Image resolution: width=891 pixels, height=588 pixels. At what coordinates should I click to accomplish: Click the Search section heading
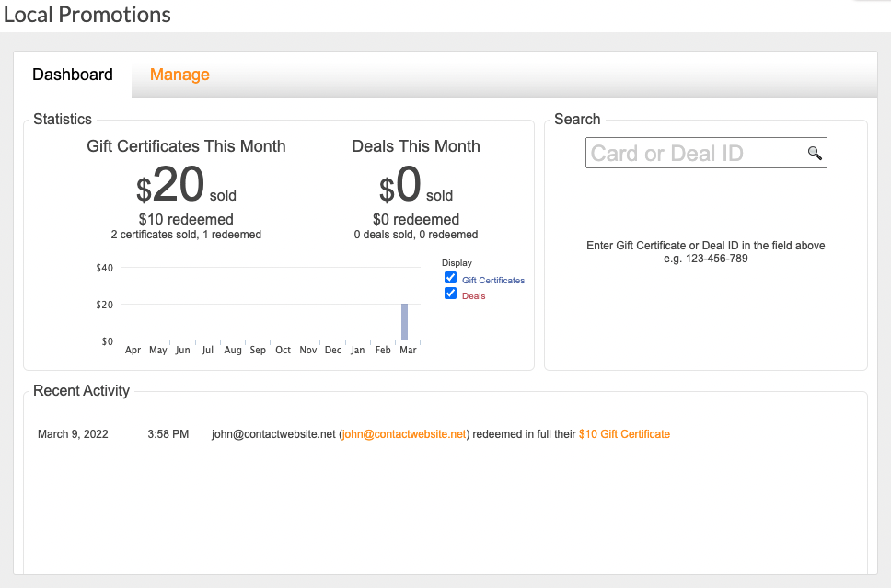pos(577,119)
